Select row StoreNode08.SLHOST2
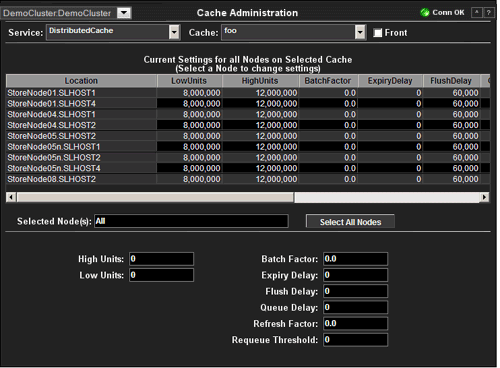This screenshot has width=500, height=368. coord(248,179)
